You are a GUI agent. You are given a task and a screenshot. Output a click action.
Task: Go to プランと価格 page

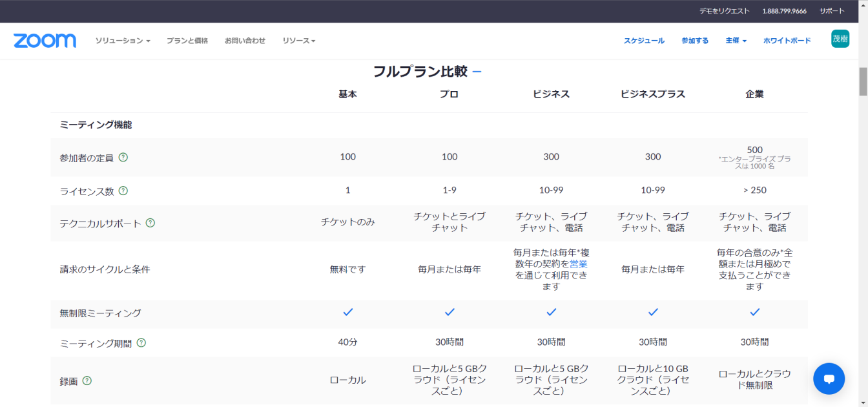coord(187,41)
